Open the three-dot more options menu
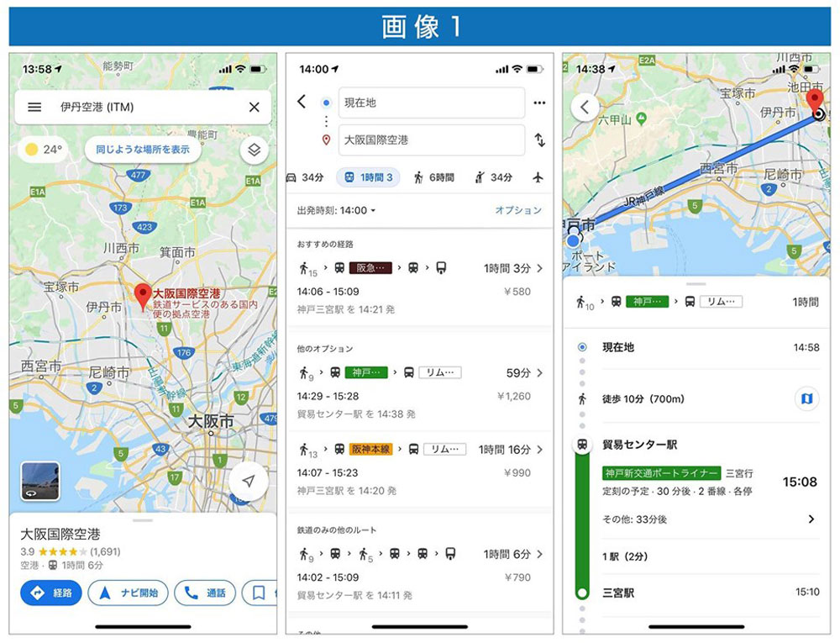 point(539,103)
